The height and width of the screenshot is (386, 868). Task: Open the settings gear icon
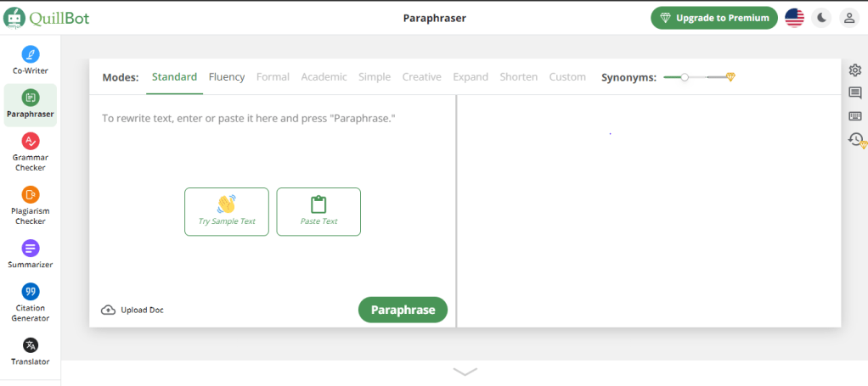tap(855, 70)
